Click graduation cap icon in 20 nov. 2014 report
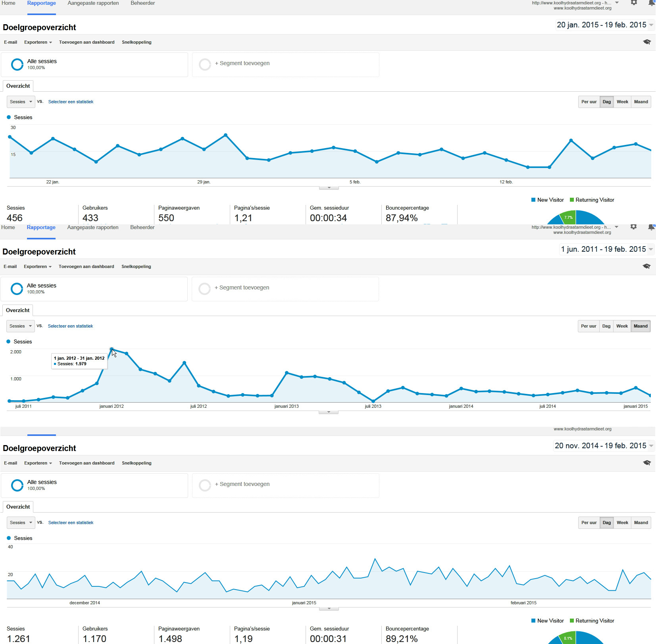 647,463
